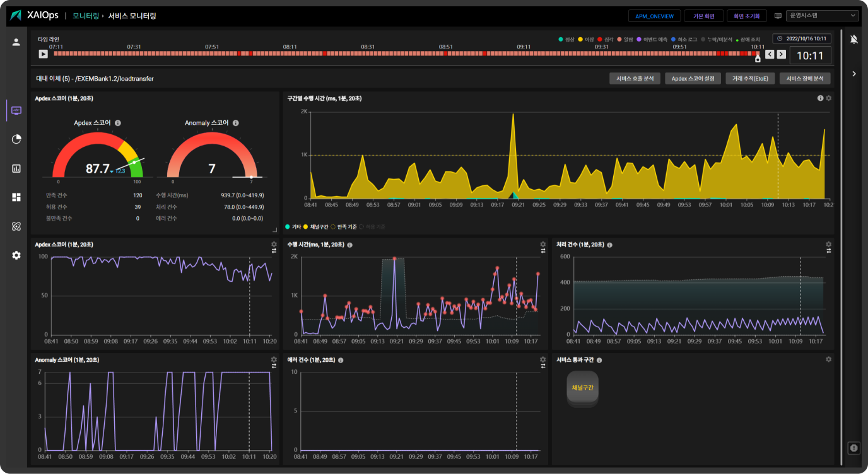Click the info icon next to Anomaly 스코어 gauge

[x=235, y=123]
